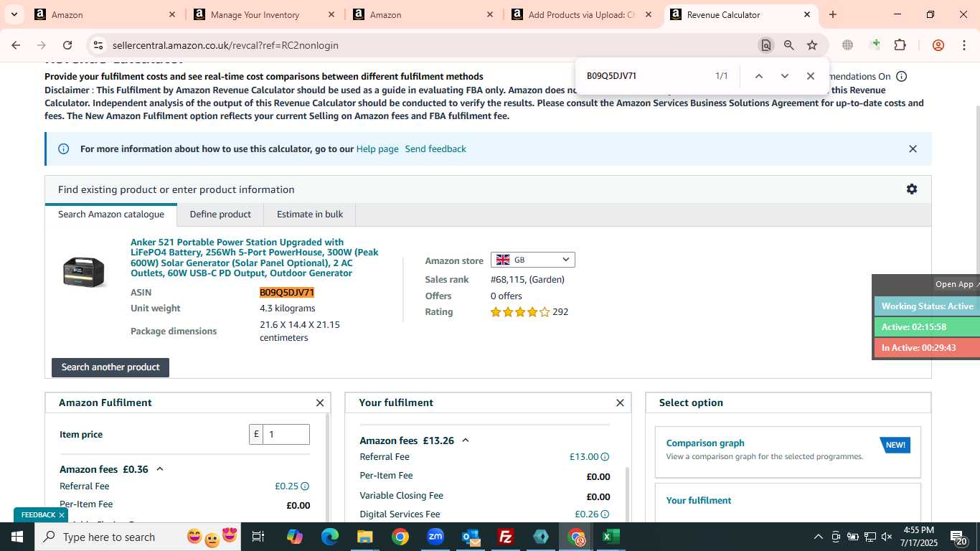This screenshot has height=551, width=980.
Task: Click Open App in tracker widget
Action: pos(955,284)
